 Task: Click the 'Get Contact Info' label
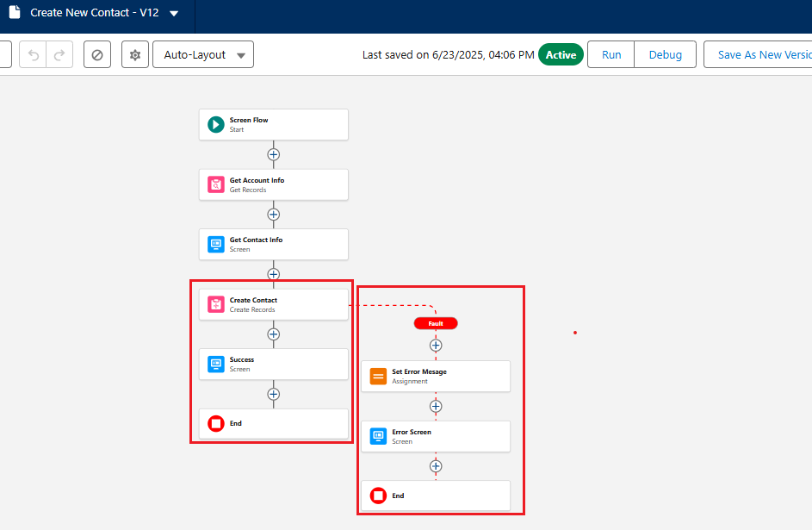point(256,240)
